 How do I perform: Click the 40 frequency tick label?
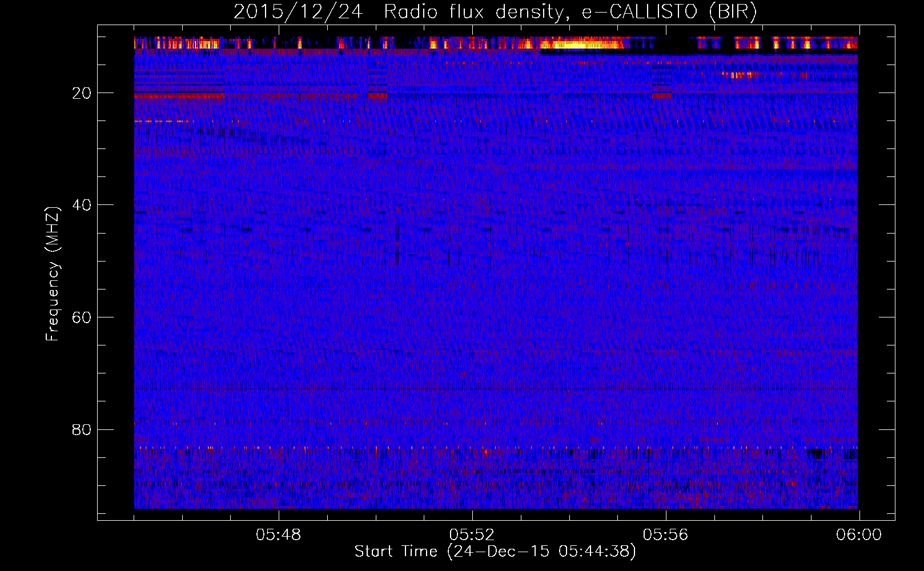(82, 205)
